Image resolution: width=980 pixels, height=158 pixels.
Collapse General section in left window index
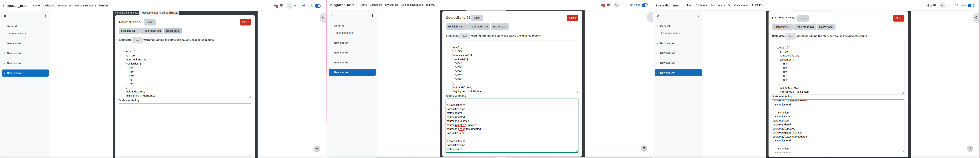[5, 27]
